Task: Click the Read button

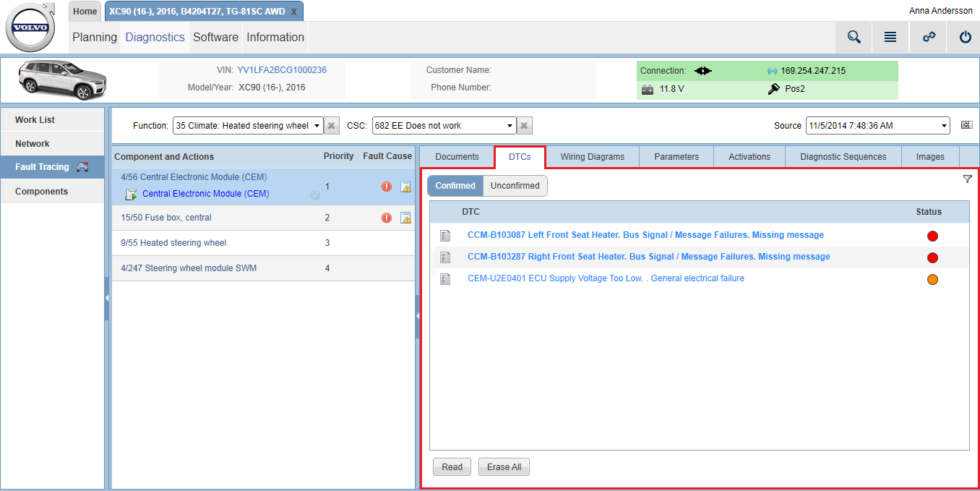Action: pyautogui.click(x=452, y=467)
